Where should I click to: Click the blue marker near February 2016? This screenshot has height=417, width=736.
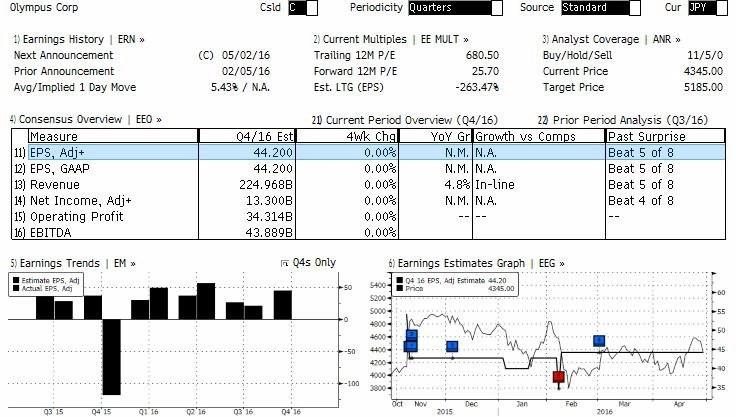(599, 340)
